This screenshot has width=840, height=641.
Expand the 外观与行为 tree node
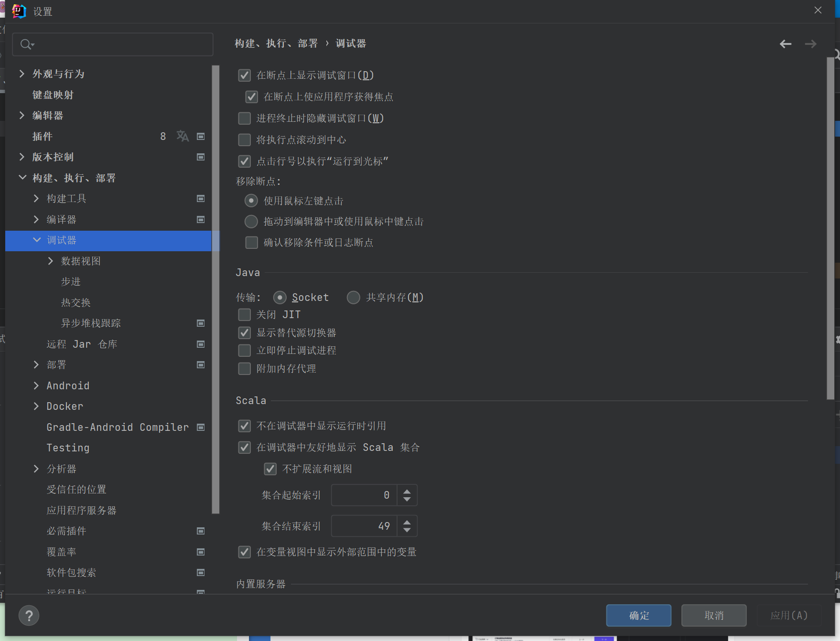click(22, 74)
